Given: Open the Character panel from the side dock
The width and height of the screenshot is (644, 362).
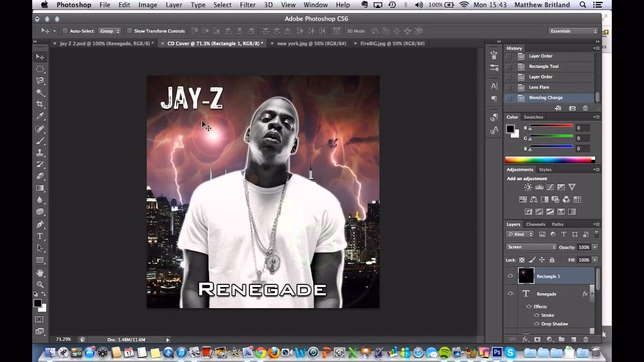Looking at the screenshot, I should click(x=494, y=86).
